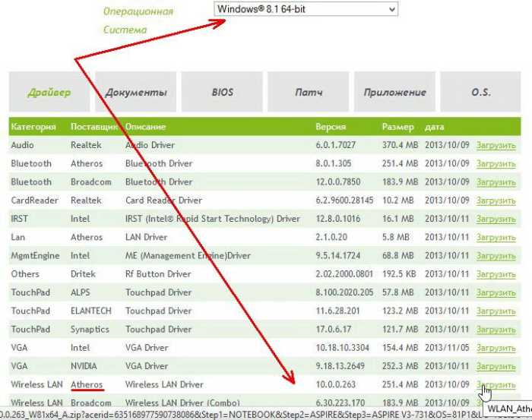The width and height of the screenshot is (532, 420).
Task: Open the Windows 8.1 64-bit OS dropdown
Action: (305, 9)
